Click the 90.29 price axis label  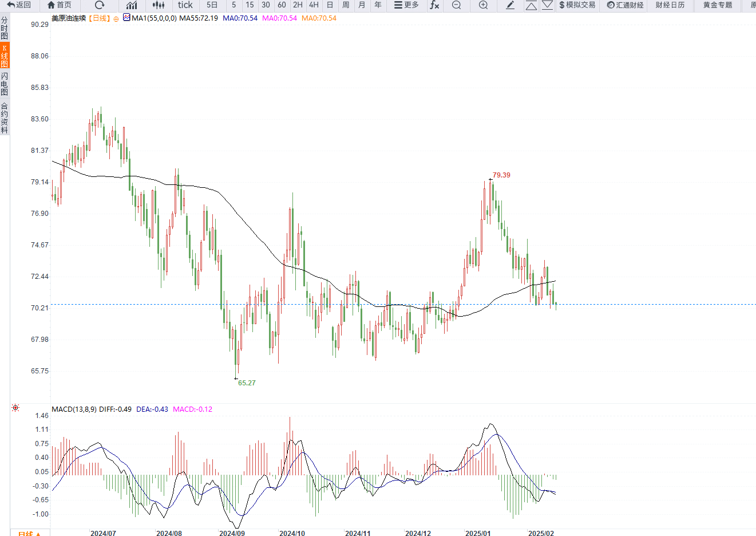point(39,25)
